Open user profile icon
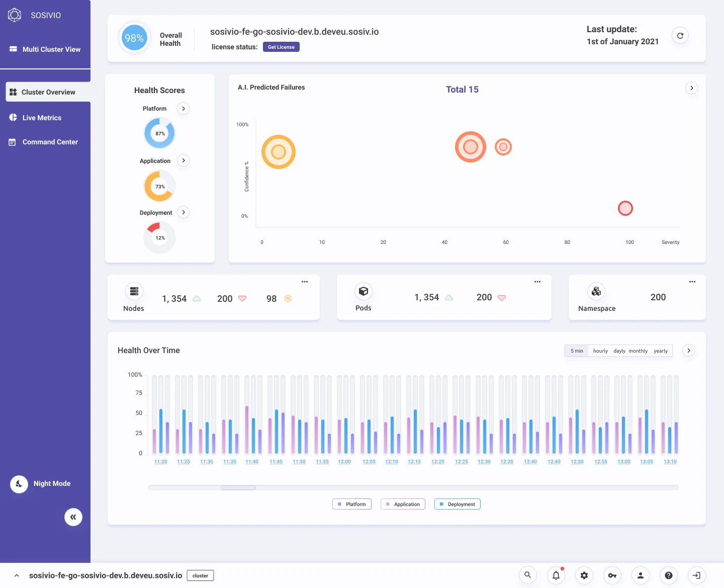 (641, 575)
